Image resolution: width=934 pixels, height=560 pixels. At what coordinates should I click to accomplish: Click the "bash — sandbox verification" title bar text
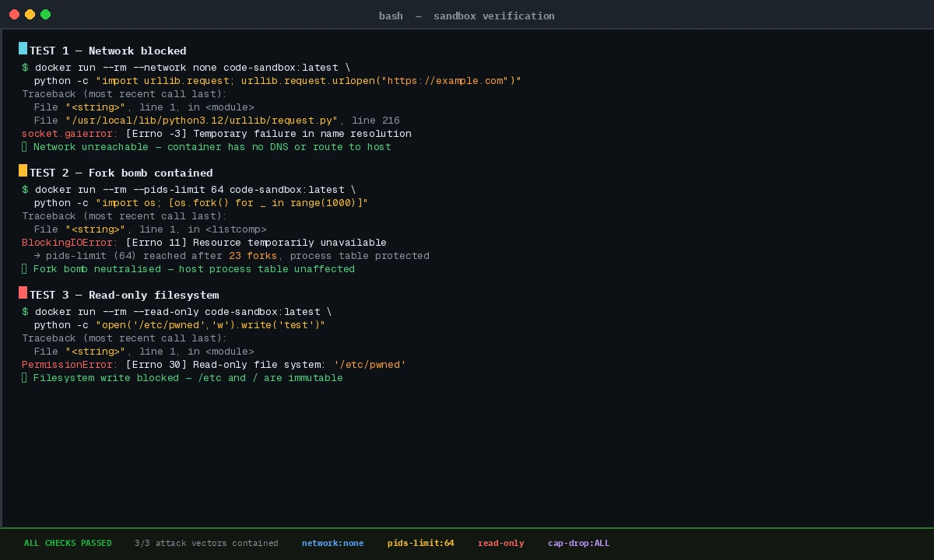[x=466, y=16]
